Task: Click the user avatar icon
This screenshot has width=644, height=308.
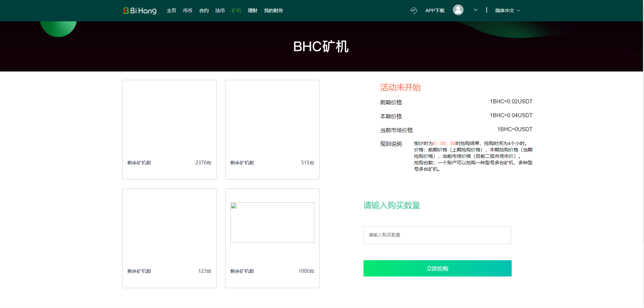Action: (458, 10)
